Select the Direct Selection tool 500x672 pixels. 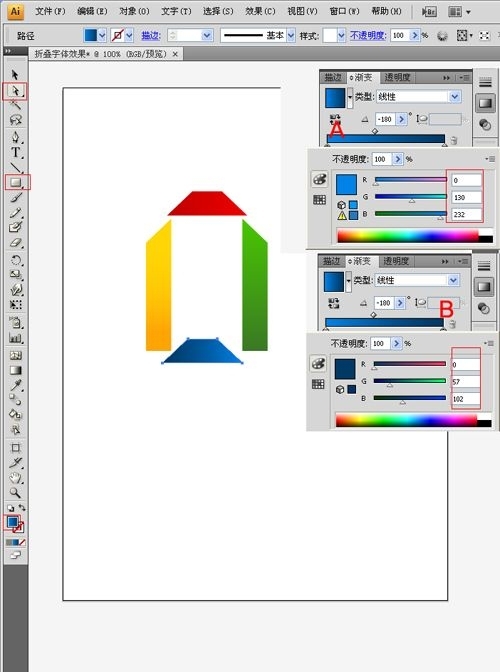pyautogui.click(x=15, y=91)
